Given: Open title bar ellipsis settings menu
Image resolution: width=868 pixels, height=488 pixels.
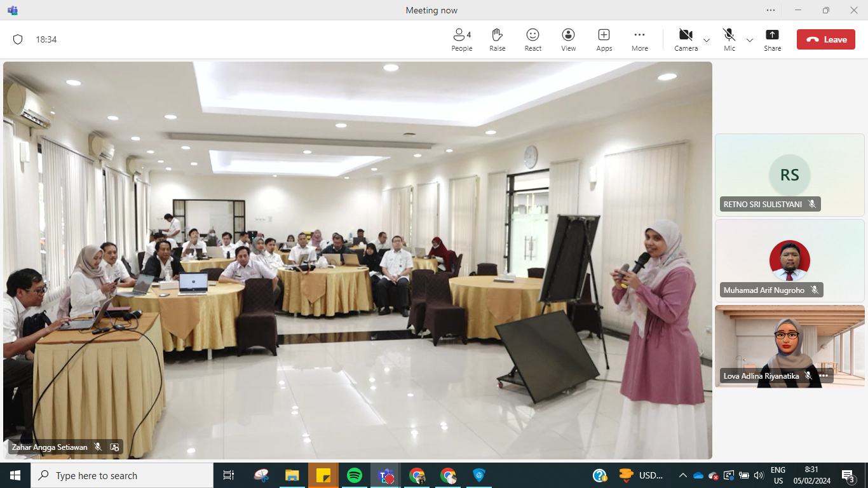Looking at the screenshot, I should (770, 10).
